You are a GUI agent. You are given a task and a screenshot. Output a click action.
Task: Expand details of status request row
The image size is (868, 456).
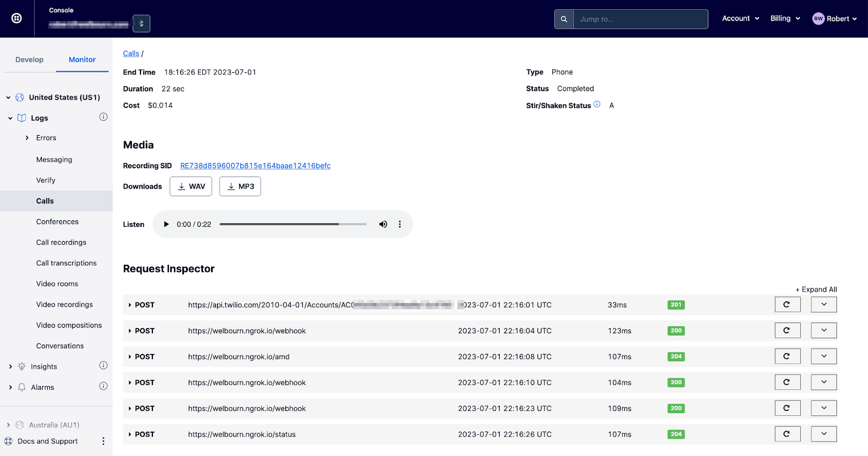click(824, 434)
